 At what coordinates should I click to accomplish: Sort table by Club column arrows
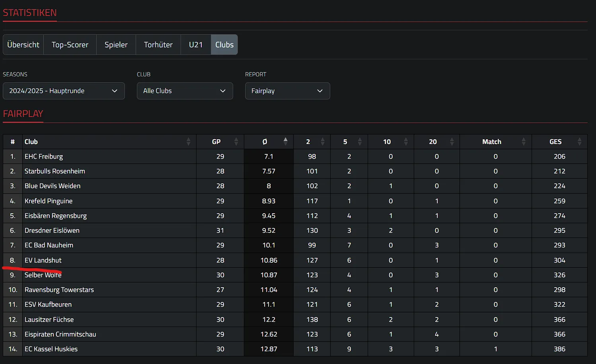[188, 142]
